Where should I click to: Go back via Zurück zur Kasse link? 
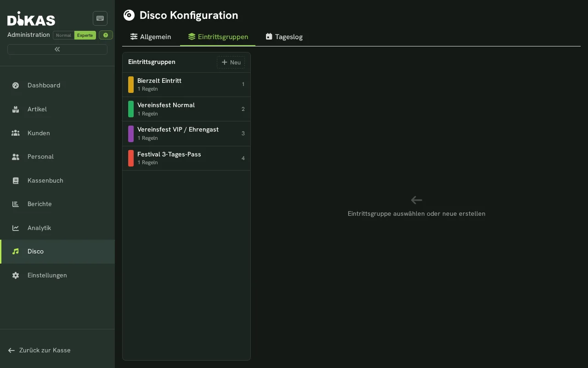point(40,350)
